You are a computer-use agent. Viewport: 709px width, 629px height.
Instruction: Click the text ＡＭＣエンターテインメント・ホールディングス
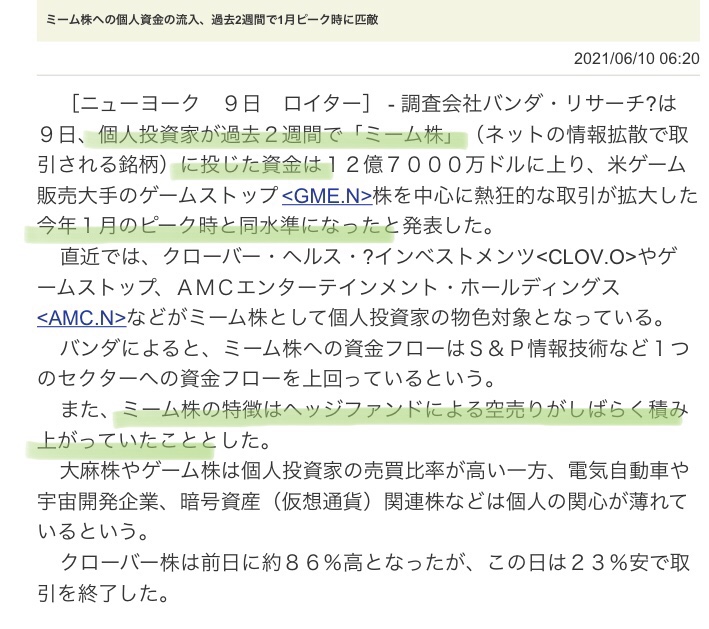pyautogui.click(x=398, y=287)
